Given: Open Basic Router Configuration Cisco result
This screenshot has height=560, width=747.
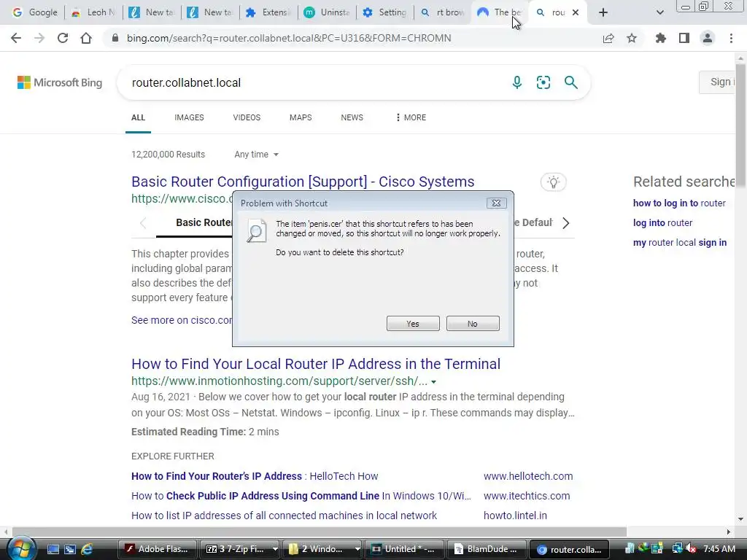Looking at the screenshot, I should point(303,182).
